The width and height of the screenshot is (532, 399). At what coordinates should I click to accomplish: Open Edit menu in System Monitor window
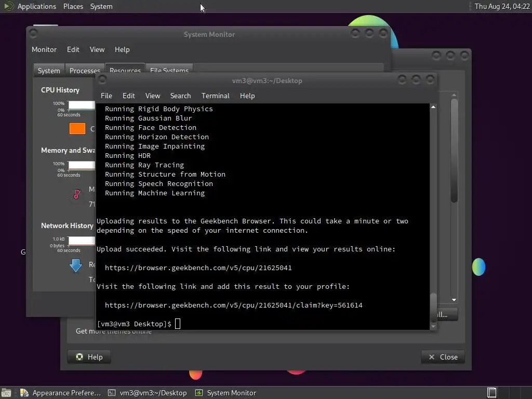pyautogui.click(x=73, y=49)
